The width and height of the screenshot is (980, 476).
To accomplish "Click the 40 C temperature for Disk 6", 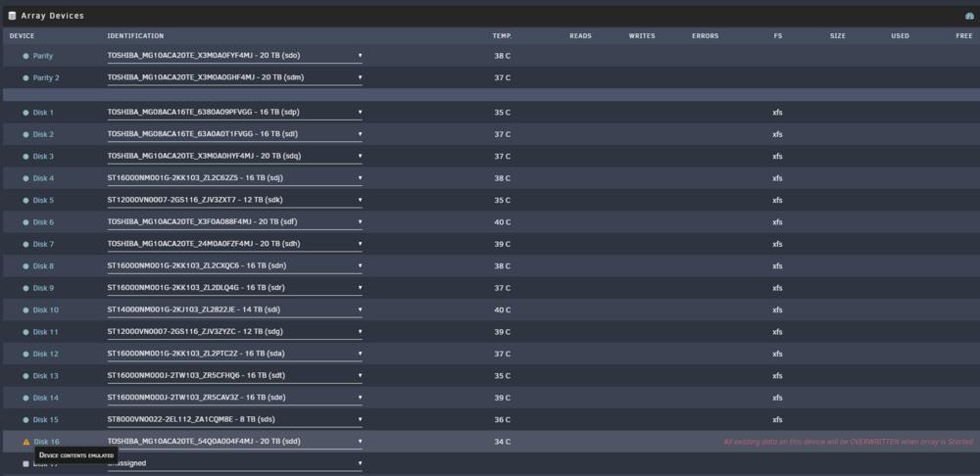I will pos(503,222).
